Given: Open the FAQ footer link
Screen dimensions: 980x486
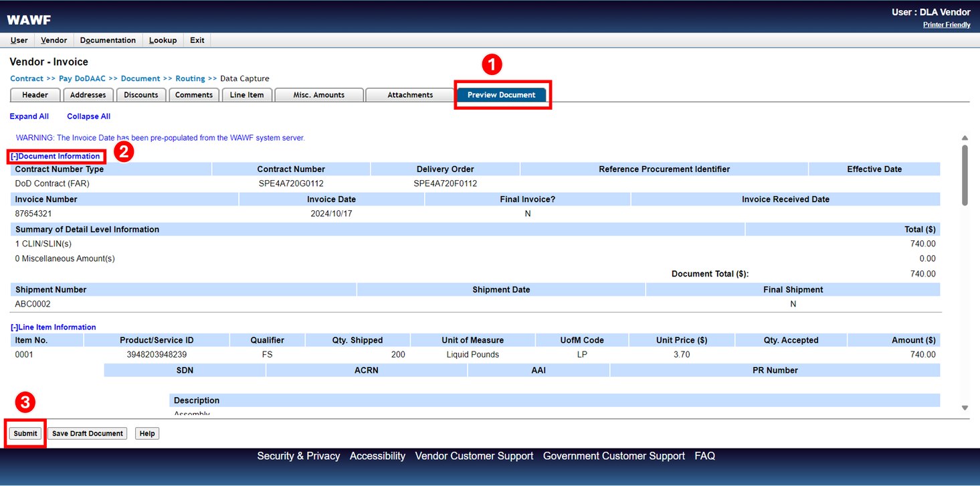Looking at the screenshot, I should [705, 456].
